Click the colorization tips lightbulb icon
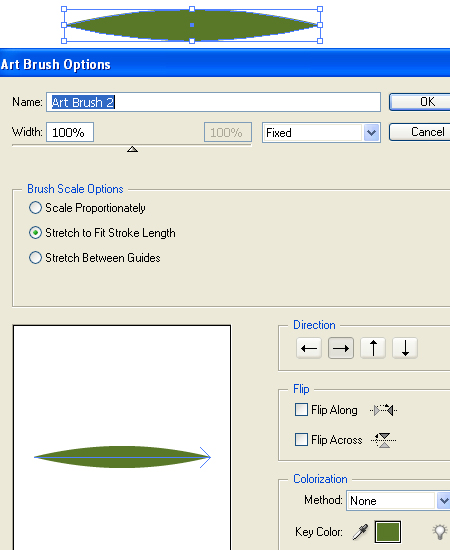 click(x=440, y=532)
